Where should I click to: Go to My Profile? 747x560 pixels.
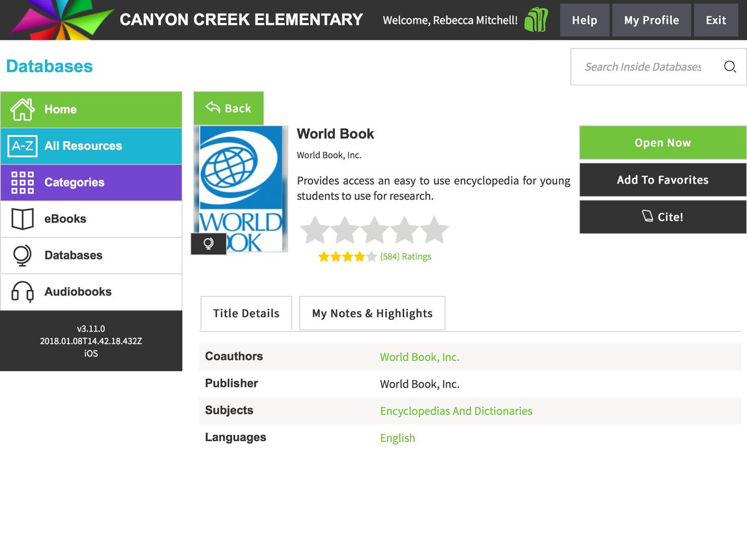coord(651,20)
